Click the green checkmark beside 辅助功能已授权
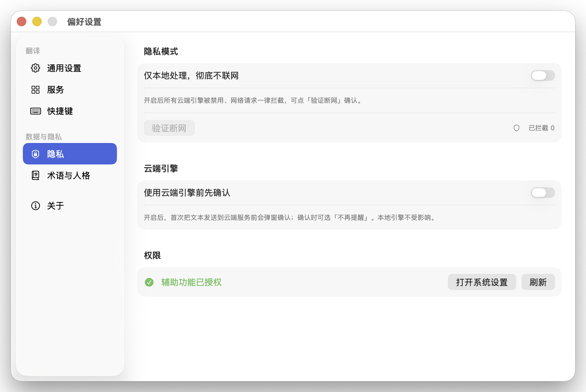Viewport: 586px width, 392px height. 149,282
